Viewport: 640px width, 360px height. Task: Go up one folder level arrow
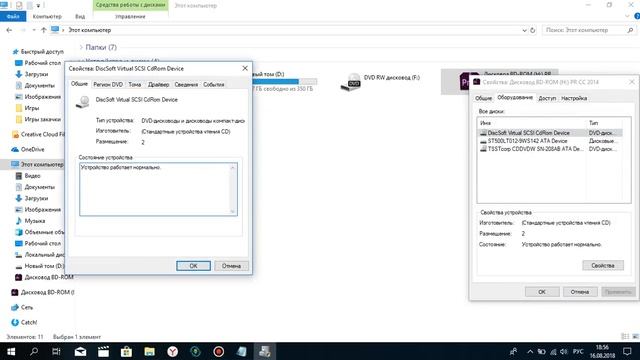tap(43, 30)
